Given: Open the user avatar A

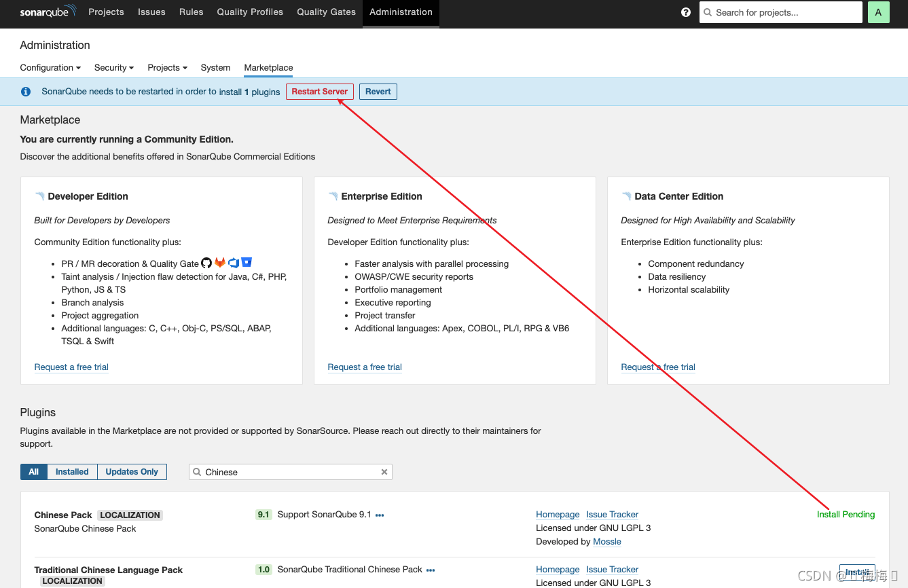Looking at the screenshot, I should point(878,12).
